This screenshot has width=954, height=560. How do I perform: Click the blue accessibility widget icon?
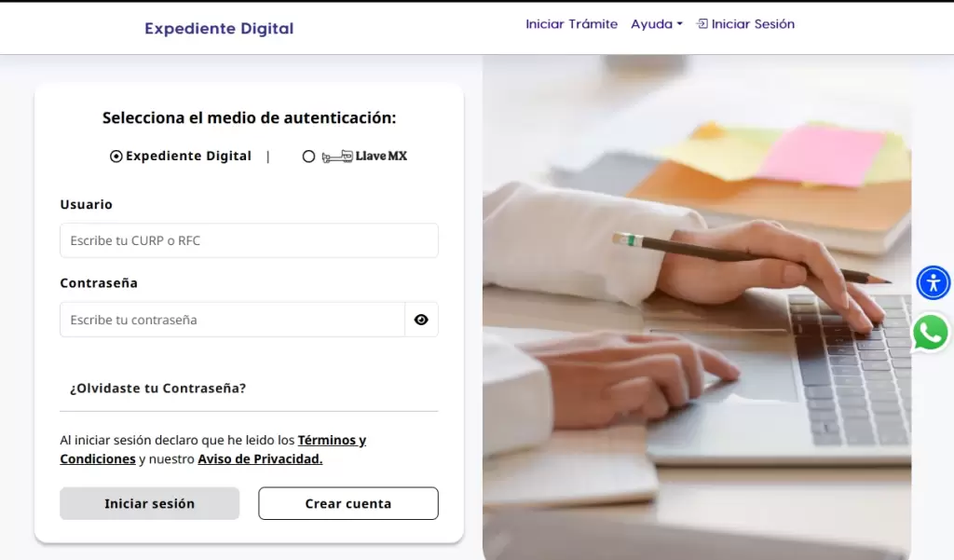934,282
